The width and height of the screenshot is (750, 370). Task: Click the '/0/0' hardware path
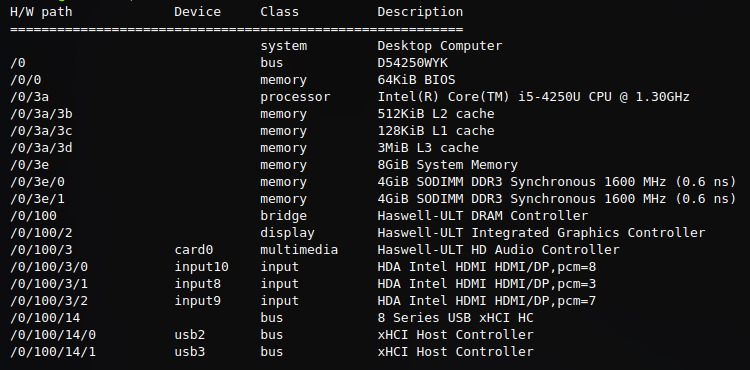26,80
